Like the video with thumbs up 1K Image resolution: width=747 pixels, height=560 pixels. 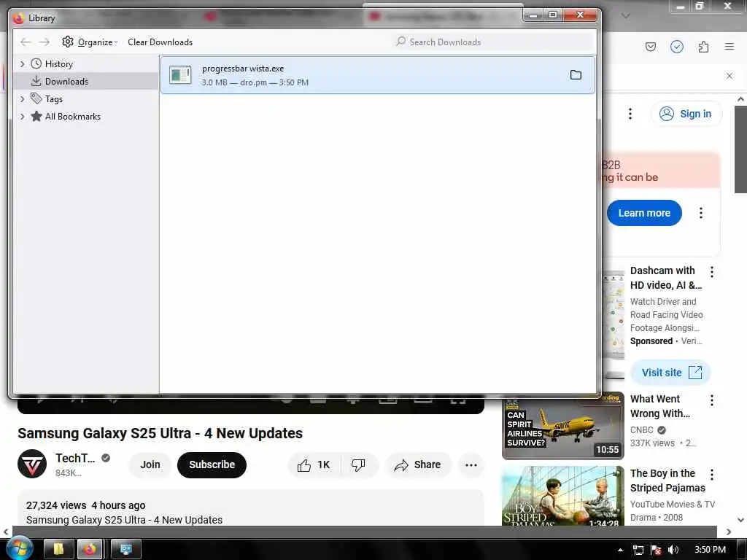click(314, 464)
